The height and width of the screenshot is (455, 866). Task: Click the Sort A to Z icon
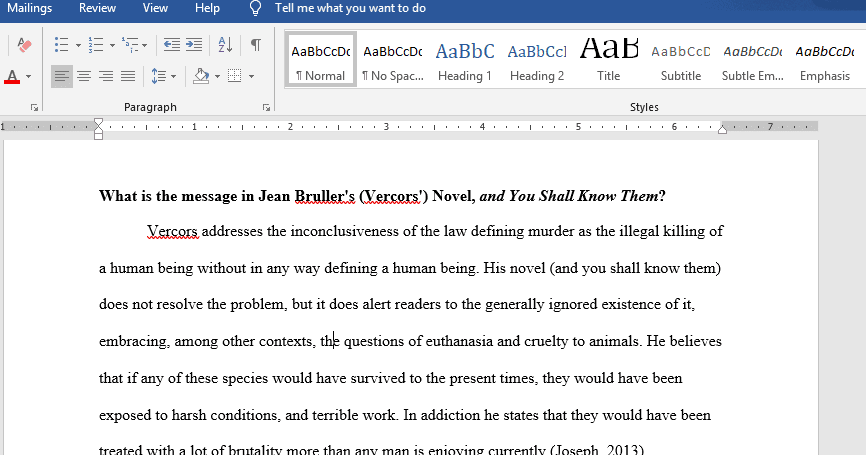click(x=225, y=45)
